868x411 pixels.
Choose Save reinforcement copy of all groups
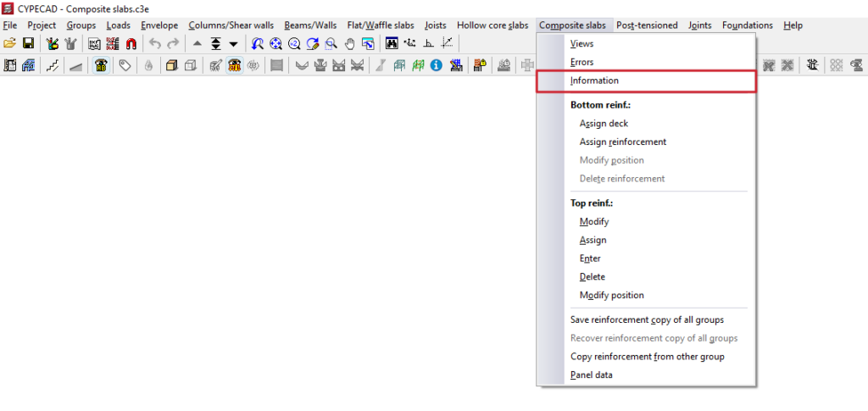point(646,319)
